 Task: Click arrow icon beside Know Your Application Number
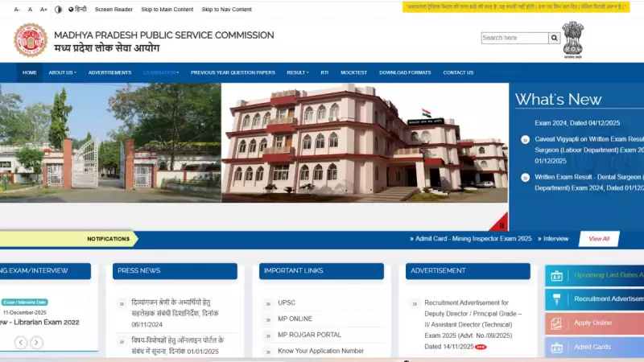pos(268,352)
